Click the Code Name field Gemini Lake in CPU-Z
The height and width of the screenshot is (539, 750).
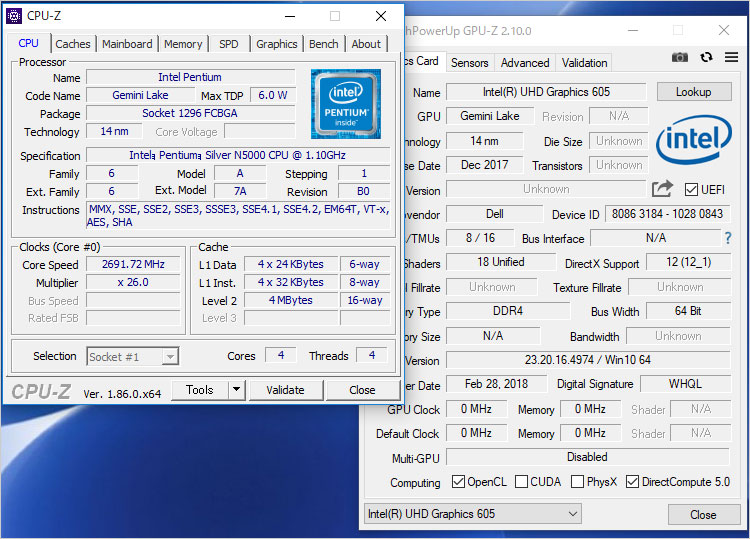pos(141,95)
